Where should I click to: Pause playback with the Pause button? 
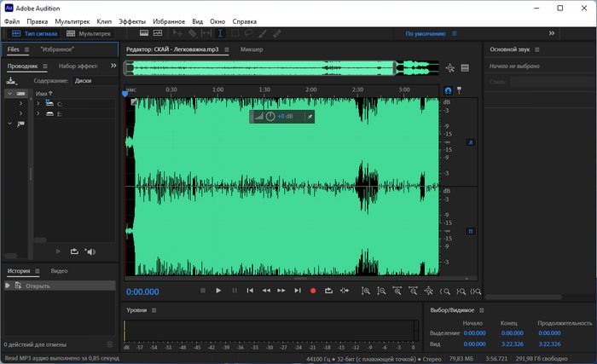click(x=235, y=291)
